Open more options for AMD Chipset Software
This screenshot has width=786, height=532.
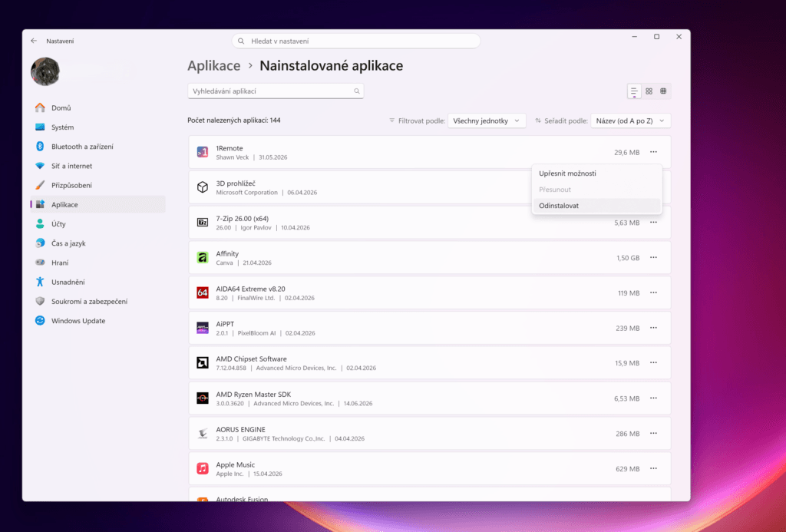(x=654, y=363)
